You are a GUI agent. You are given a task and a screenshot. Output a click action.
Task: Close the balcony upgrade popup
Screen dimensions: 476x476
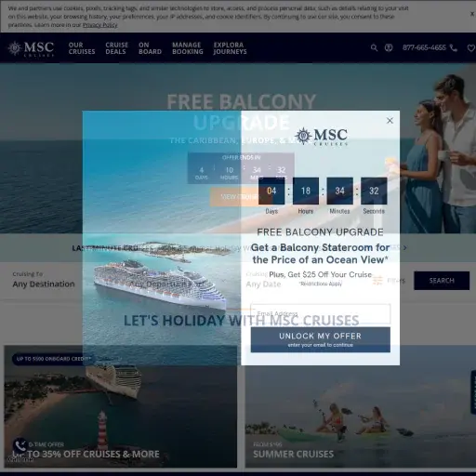click(x=390, y=121)
